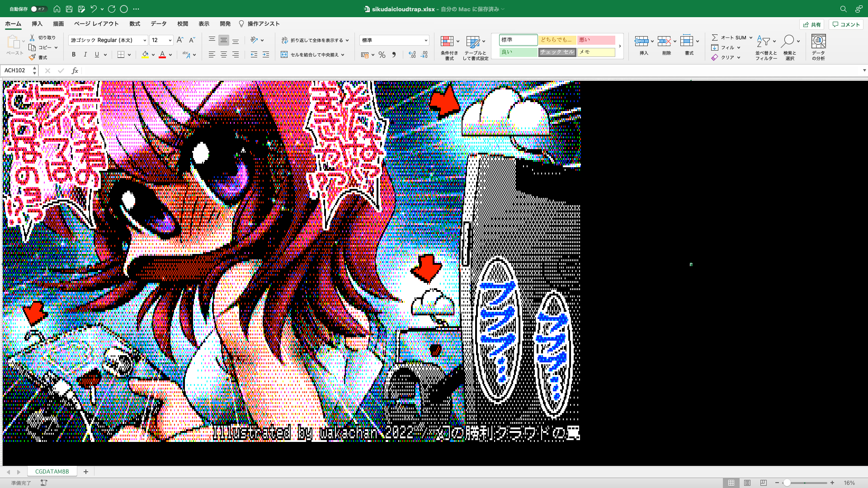Open the 挿入 ribbon tab

(37, 24)
